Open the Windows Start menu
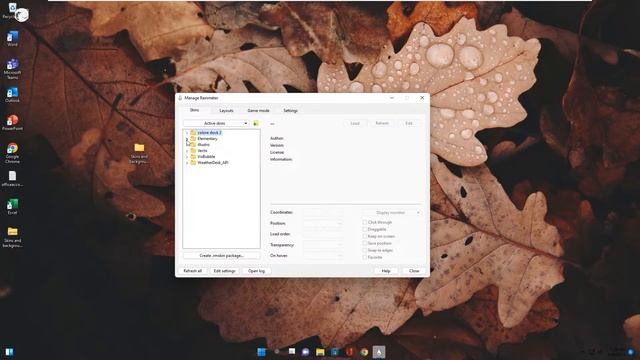The image size is (640, 360). (261, 352)
